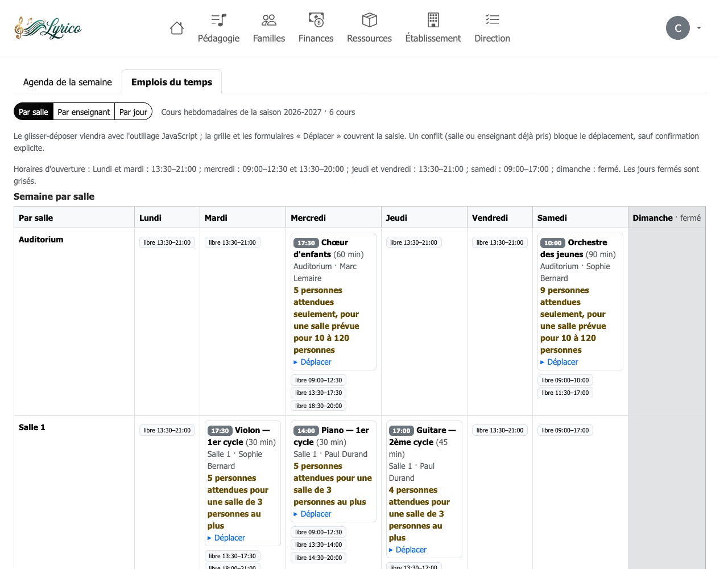Click the Mercredi column header
The width and height of the screenshot is (728, 569).
[x=333, y=217]
